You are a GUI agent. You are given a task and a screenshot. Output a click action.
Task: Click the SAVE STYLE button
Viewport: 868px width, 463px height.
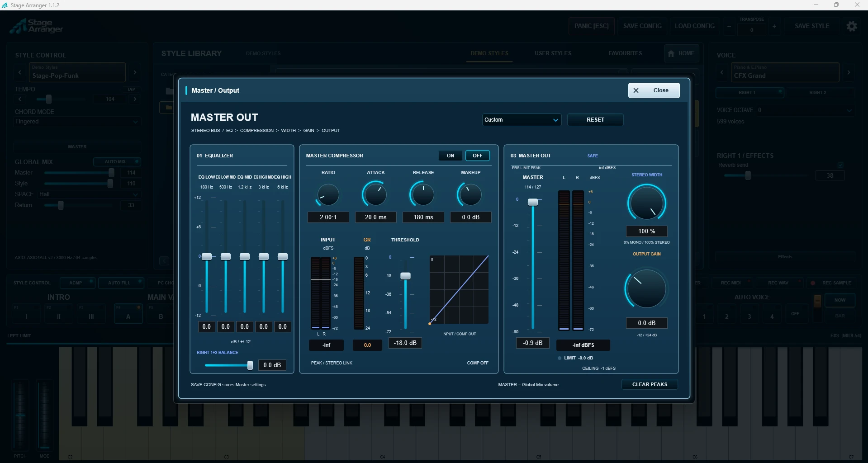tap(812, 26)
